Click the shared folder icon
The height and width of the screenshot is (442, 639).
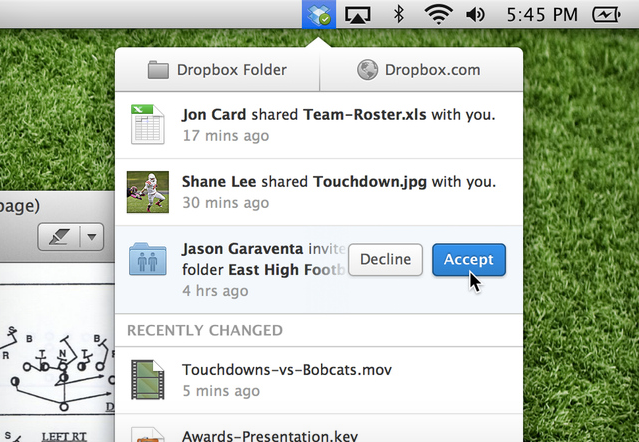tap(147, 259)
